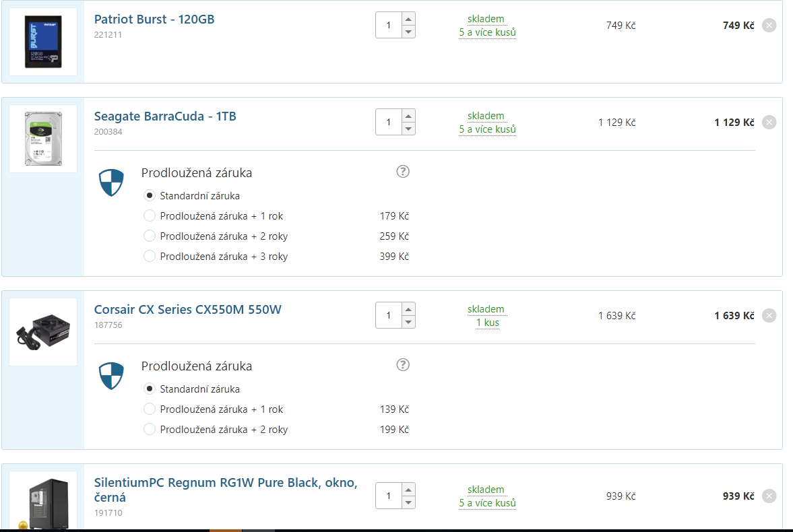Increase Patriot Burst quantity with up arrow
This screenshot has width=793, height=532.
click(408, 19)
